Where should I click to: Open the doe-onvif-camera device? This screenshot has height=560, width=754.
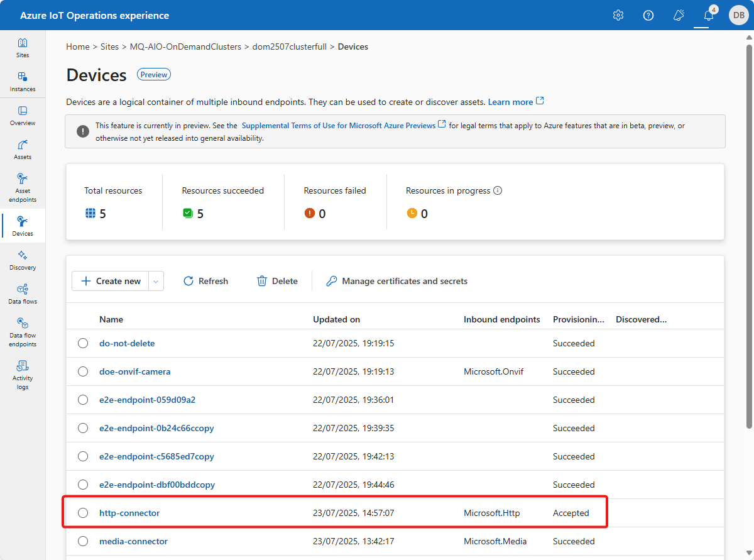coord(135,371)
